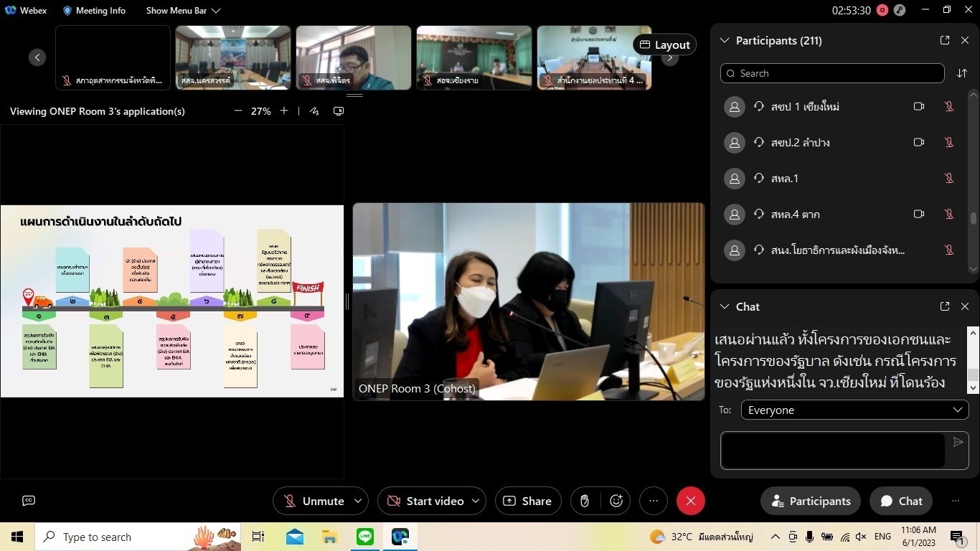Open the reactions emoji button

(616, 501)
